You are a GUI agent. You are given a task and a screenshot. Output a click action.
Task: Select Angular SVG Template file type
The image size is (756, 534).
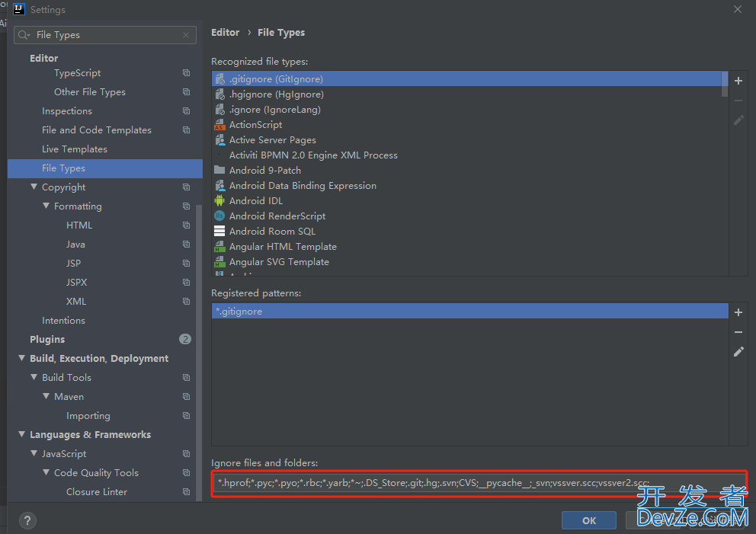(x=466, y=262)
